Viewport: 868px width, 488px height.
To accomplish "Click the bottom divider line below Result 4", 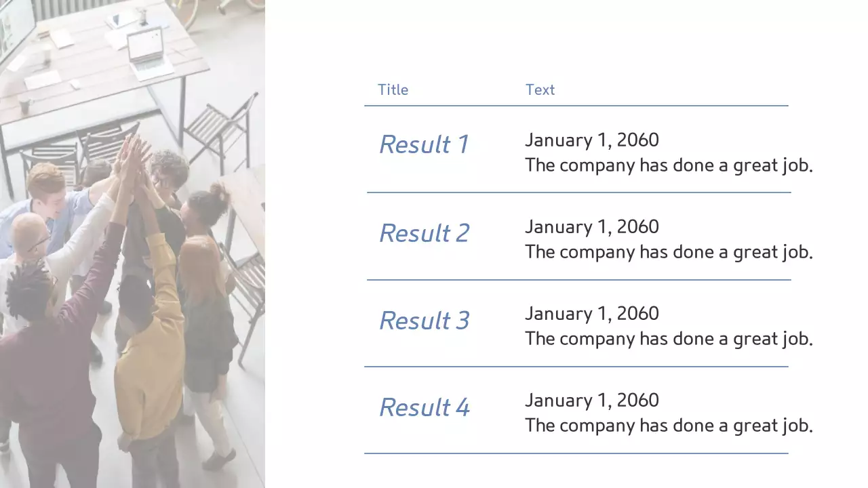I will pos(576,453).
